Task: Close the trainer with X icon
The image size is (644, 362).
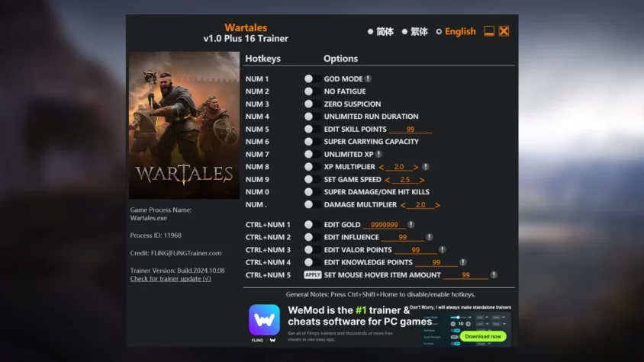Action: click(504, 31)
